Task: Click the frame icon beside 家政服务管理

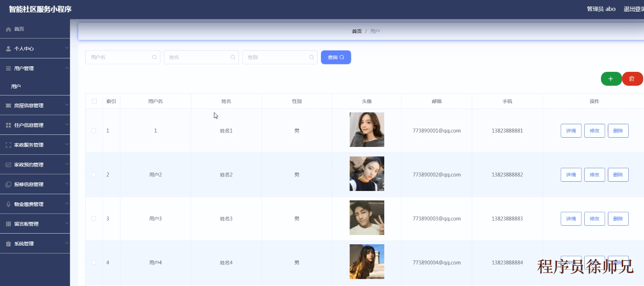Action: pos(8,145)
